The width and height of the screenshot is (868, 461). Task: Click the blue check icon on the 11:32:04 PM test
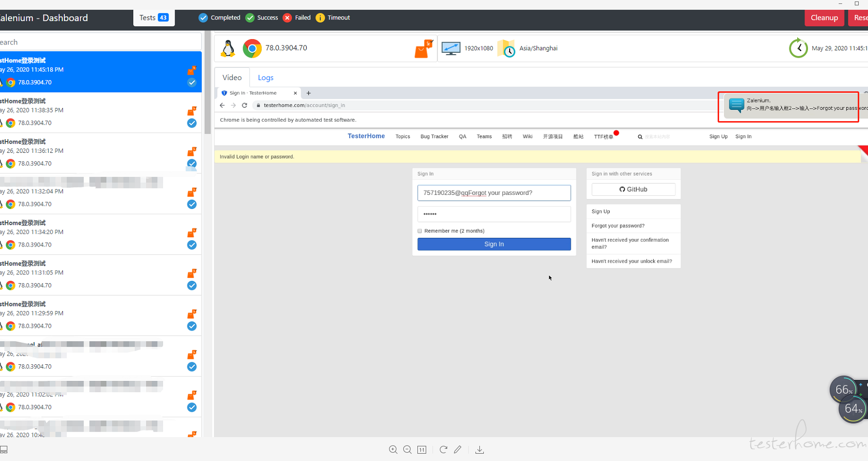point(192,204)
